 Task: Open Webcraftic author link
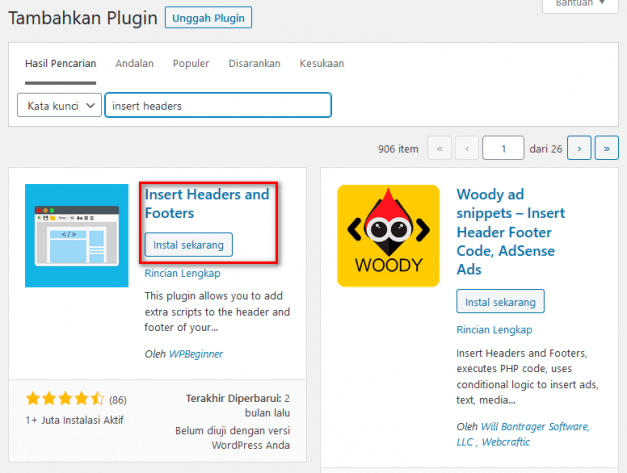tap(505, 442)
